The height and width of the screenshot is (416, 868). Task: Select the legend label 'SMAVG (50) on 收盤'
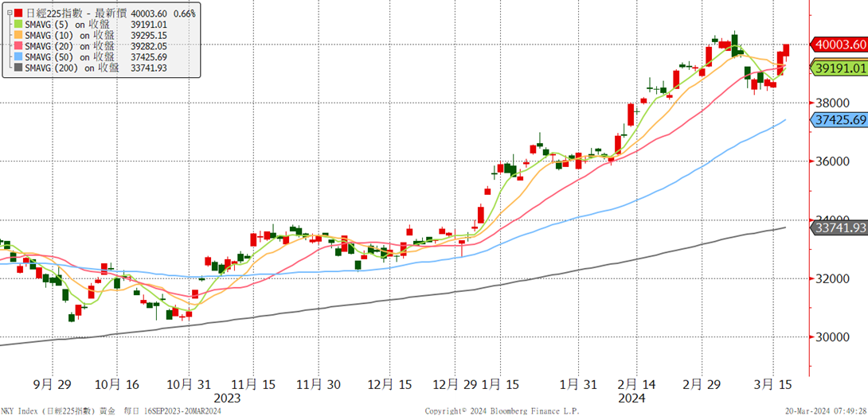69,57
